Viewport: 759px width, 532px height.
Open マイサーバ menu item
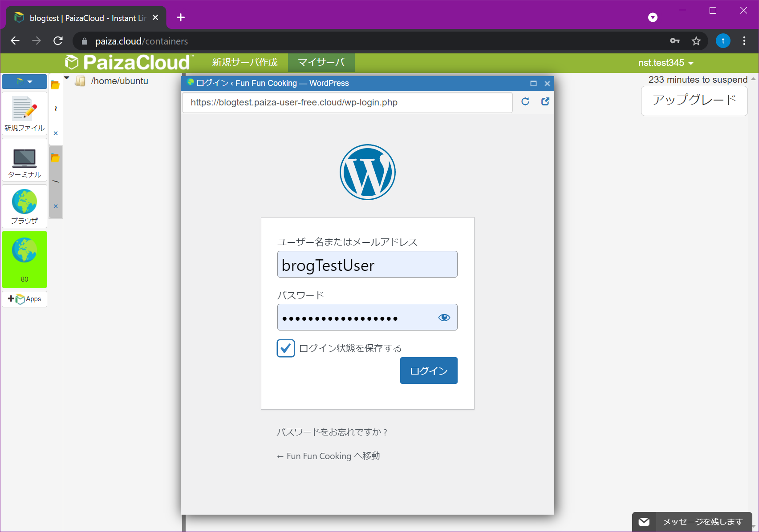321,63
